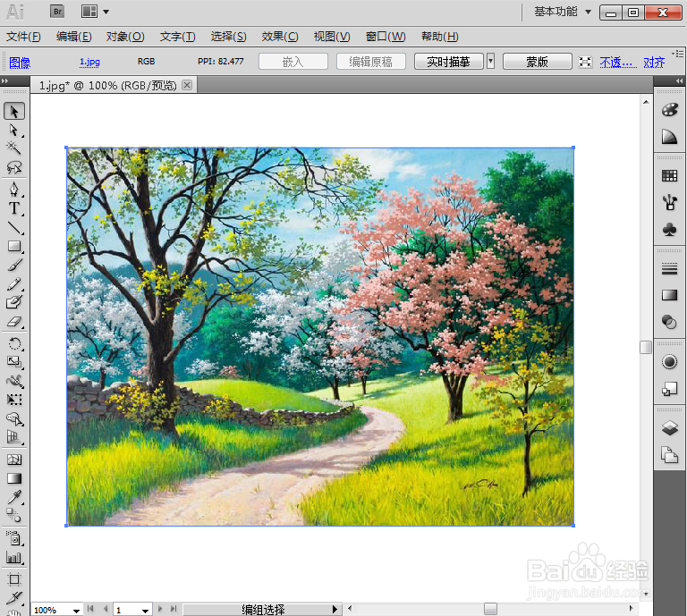Viewport: 687px width, 616px height.
Task: Click the Transform icon in control bar
Action: coord(585,63)
